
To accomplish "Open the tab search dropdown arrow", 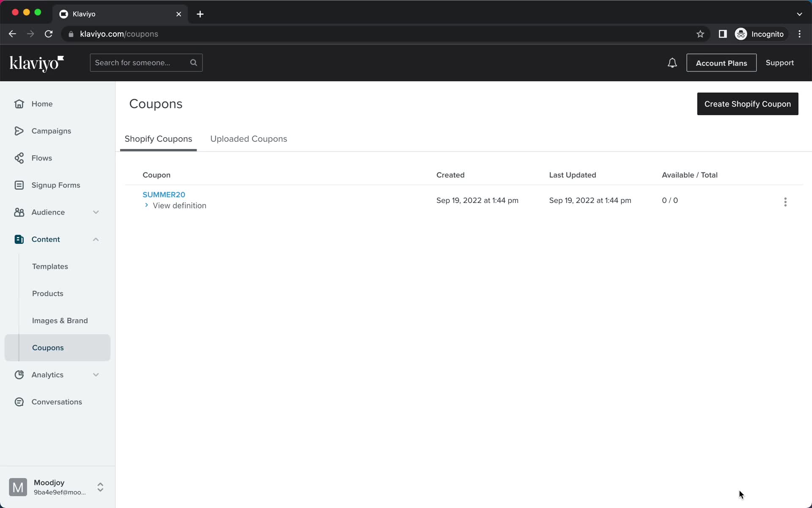I will point(799,14).
